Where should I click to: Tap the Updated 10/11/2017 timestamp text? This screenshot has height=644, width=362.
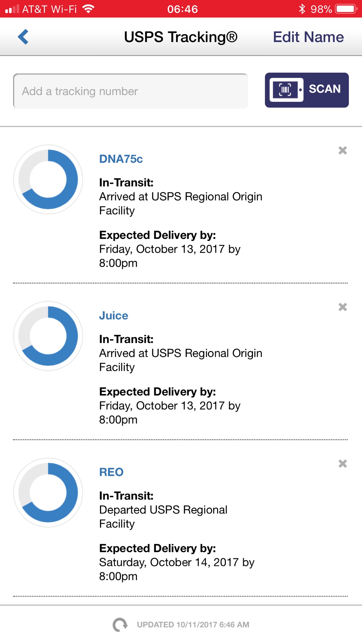[x=193, y=625]
